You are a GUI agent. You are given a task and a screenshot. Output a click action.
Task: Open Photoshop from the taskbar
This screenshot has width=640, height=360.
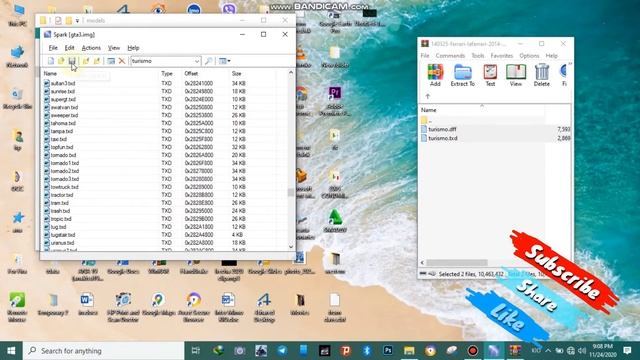coord(388,351)
